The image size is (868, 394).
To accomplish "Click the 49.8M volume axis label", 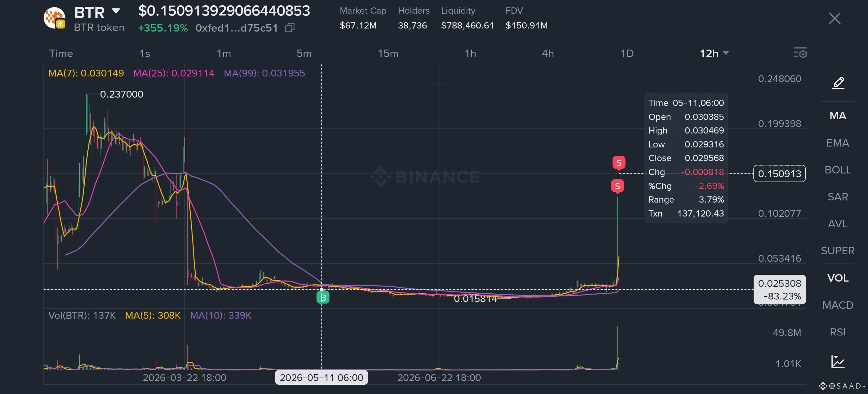I will (x=787, y=333).
